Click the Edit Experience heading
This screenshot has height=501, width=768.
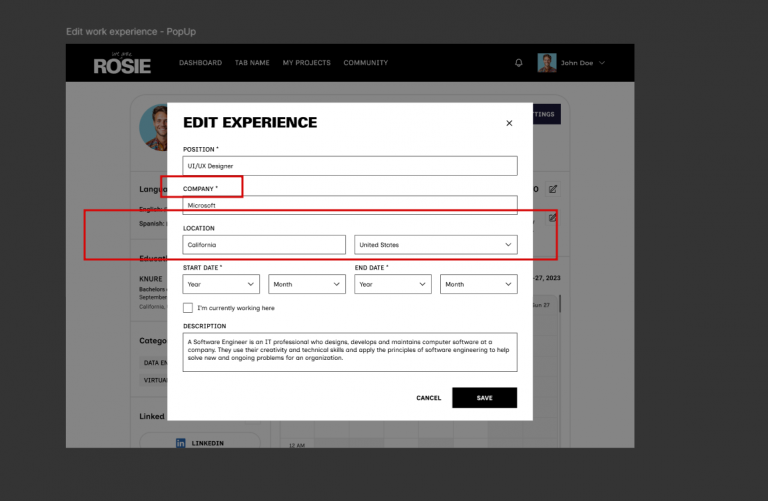250,122
